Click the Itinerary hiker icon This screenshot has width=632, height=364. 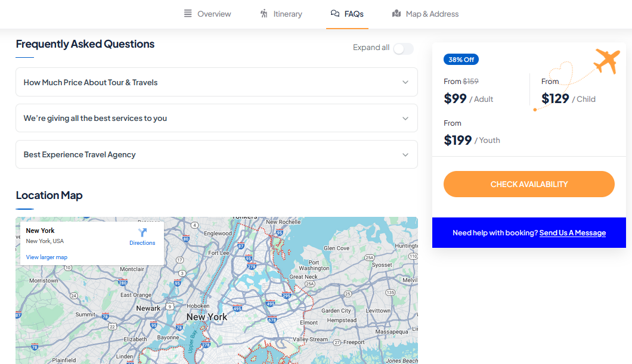(264, 14)
